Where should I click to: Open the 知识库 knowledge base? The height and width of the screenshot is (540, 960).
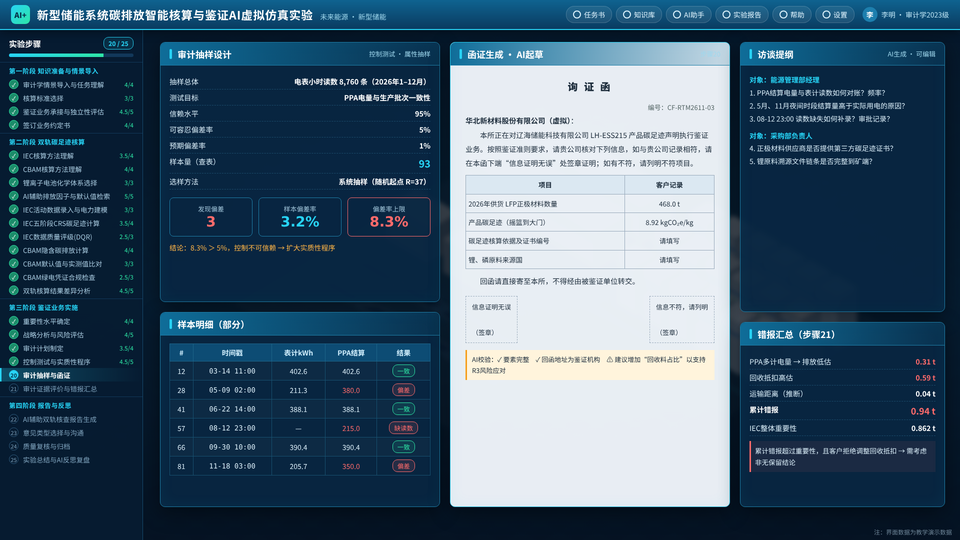coord(638,15)
